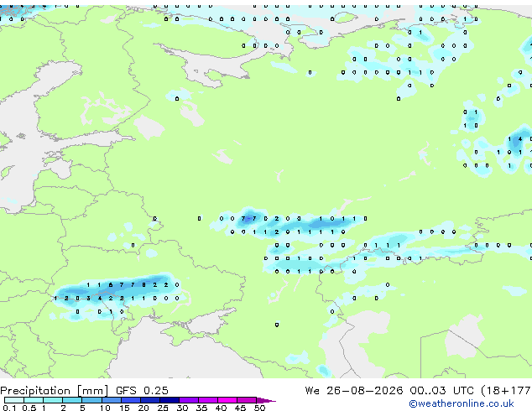Click the 20 tick label on the legend
This screenshot has width=532, height=411.
(143, 408)
